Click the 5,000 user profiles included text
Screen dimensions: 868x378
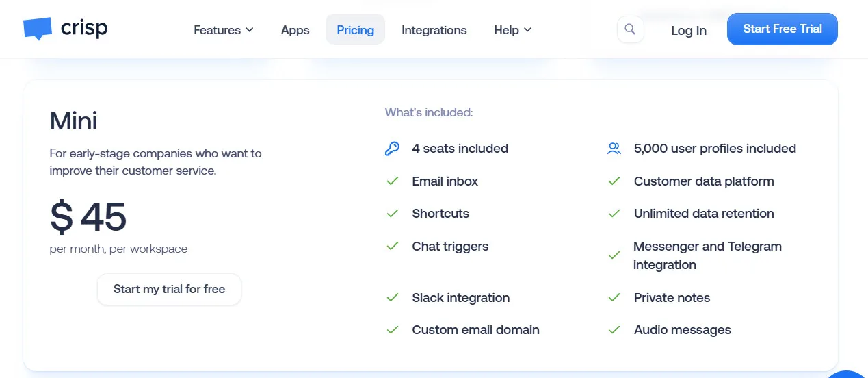[x=715, y=149]
